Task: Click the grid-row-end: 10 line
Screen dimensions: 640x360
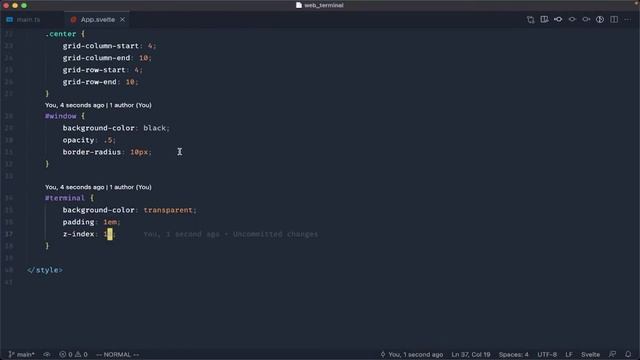Action: [x=100, y=82]
